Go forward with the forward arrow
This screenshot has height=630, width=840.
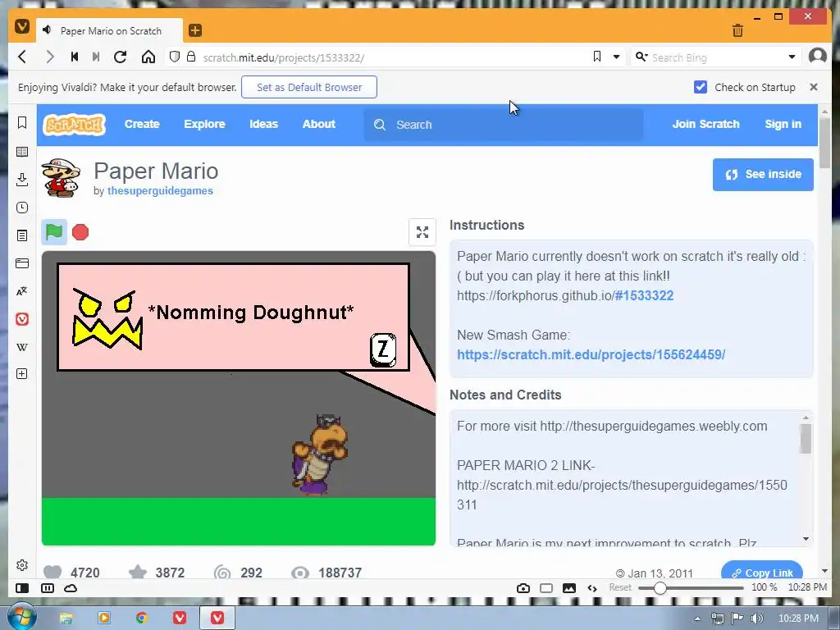(x=50, y=57)
